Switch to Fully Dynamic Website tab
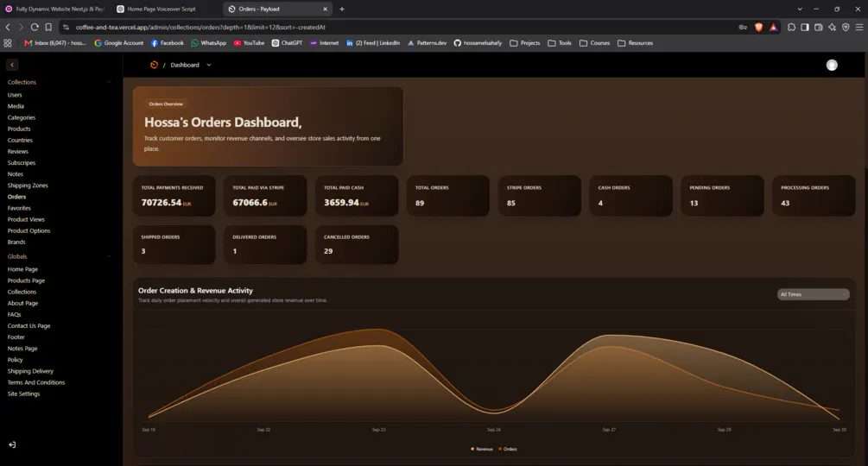Screen dimensions: 868x466 [x=54, y=9]
